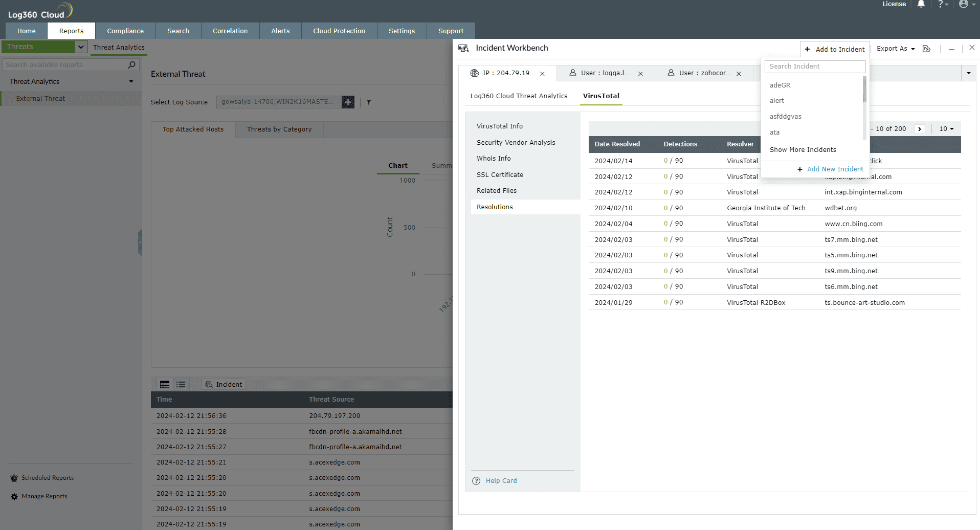
Task: Select External Threat in report tree
Action: (40, 99)
